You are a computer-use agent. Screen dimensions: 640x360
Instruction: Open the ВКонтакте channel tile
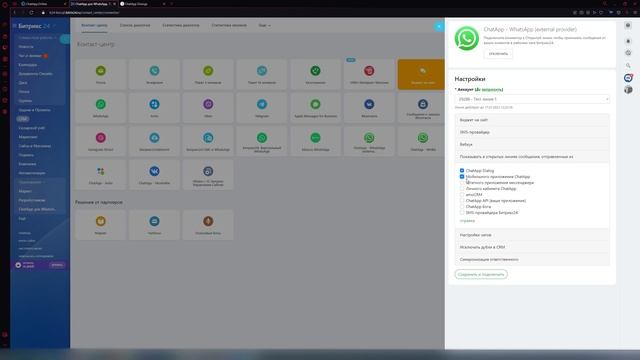[369, 108]
